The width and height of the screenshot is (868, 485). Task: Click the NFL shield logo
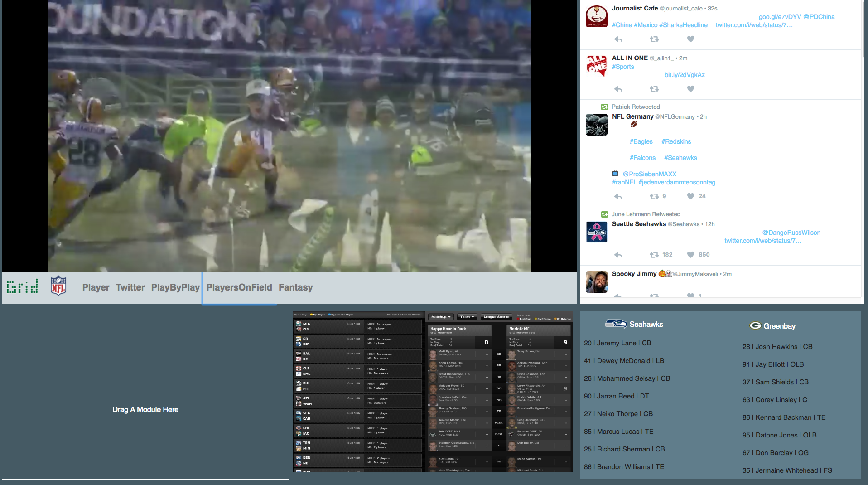pos(58,286)
